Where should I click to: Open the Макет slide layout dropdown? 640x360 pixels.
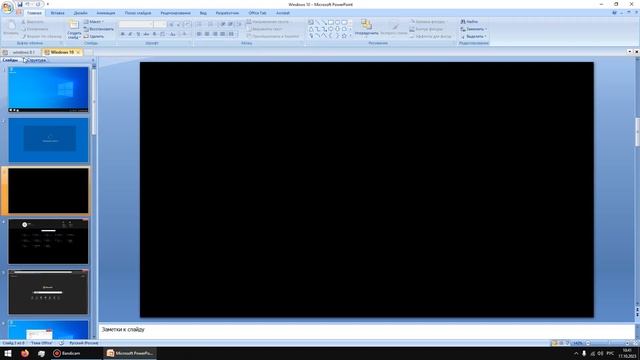point(94,22)
